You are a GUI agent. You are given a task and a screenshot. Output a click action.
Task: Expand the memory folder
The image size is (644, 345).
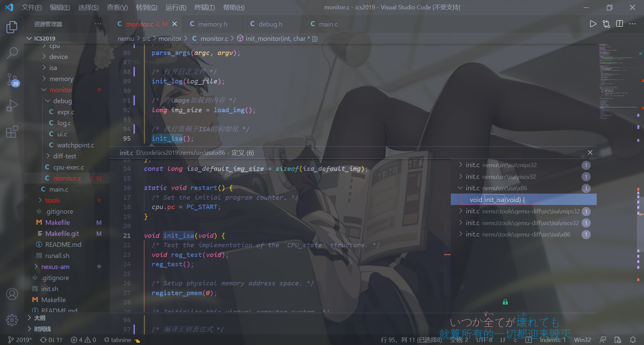[x=67, y=79]
